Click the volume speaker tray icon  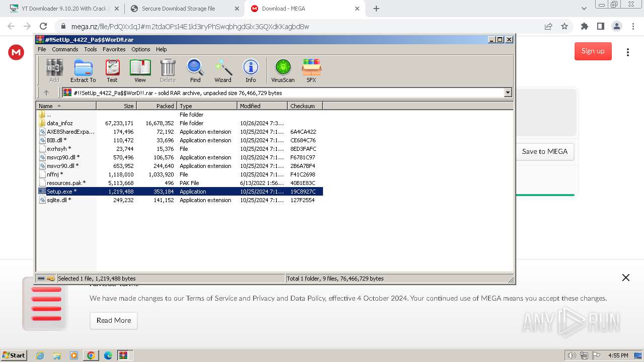pyautogui.click(x=572, y=355)
